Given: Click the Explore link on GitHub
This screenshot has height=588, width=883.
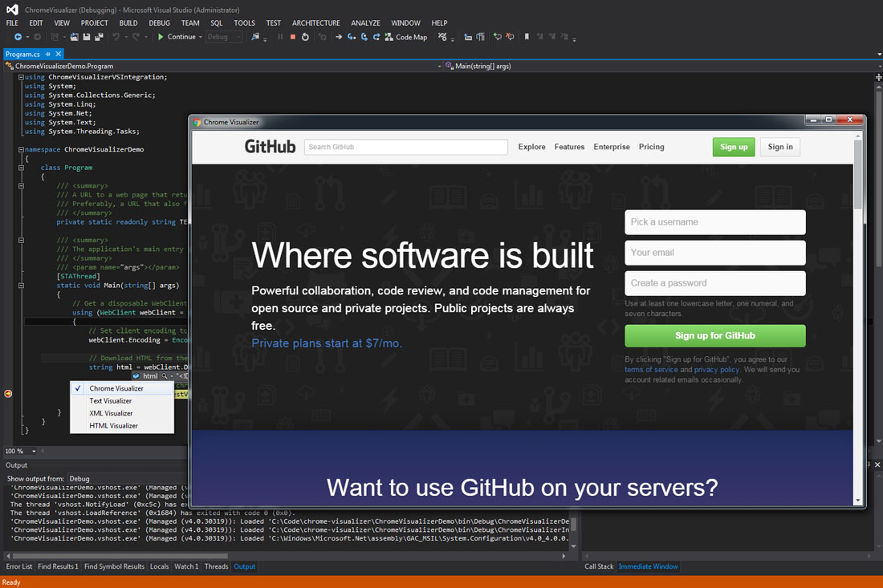Looking at the screenshot, I should [x=531, y=147].
